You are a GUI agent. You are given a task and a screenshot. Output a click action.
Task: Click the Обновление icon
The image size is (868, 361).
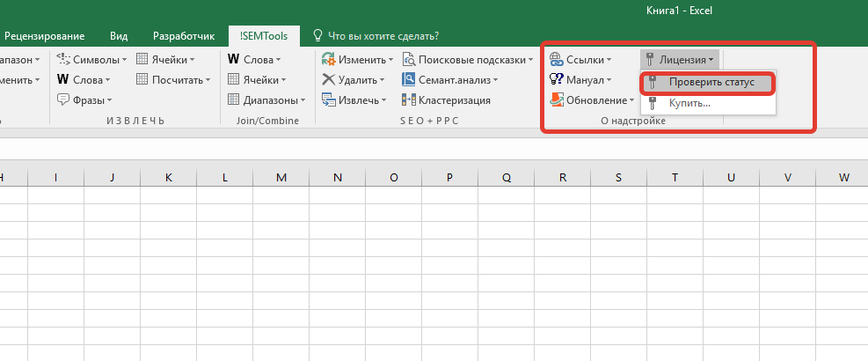[556, 100]
